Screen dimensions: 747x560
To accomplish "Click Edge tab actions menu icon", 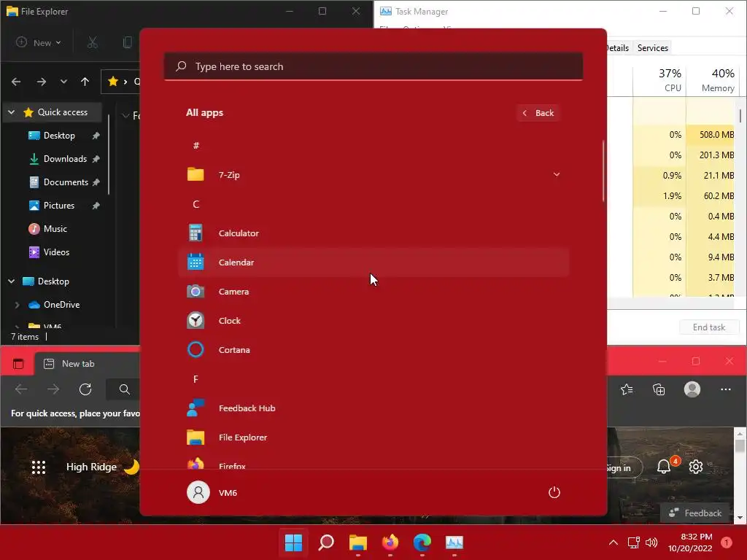I will click(18, 364).
